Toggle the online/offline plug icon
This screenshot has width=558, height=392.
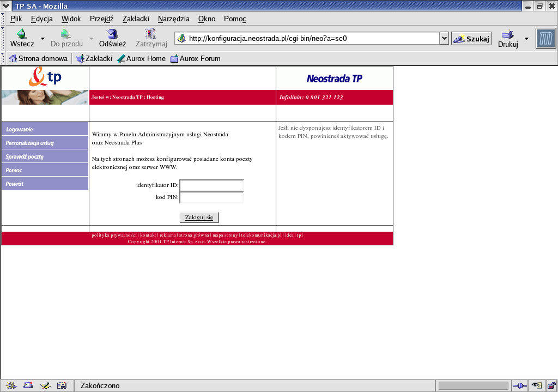tap(519, 385)
